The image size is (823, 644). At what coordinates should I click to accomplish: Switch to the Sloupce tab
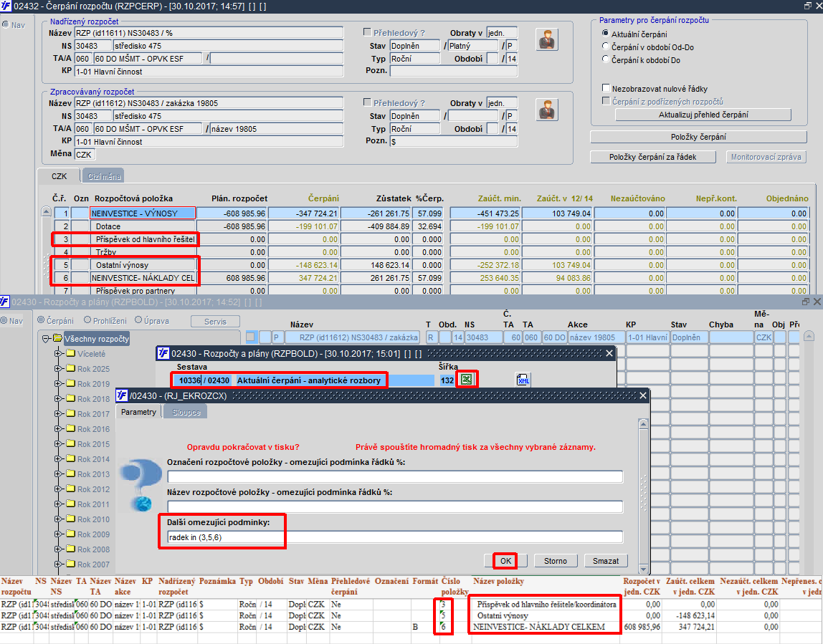pyautogui.click(x=186, y=412)
